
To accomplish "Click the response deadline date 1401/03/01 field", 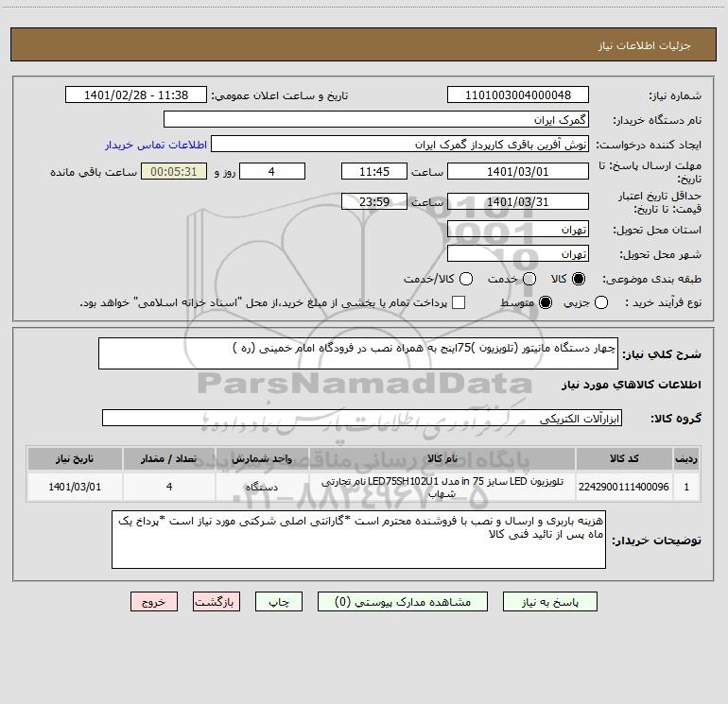I will tap(518, 171).
